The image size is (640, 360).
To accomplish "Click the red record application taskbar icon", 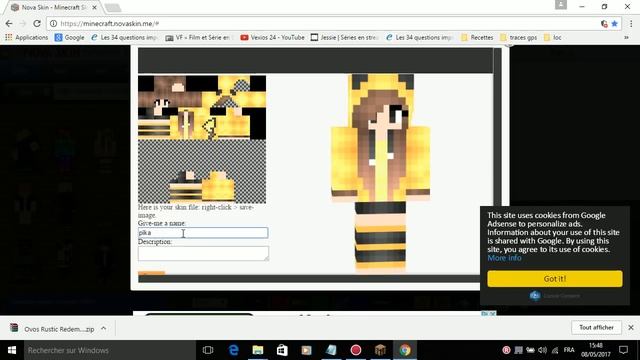I will 356,350.
